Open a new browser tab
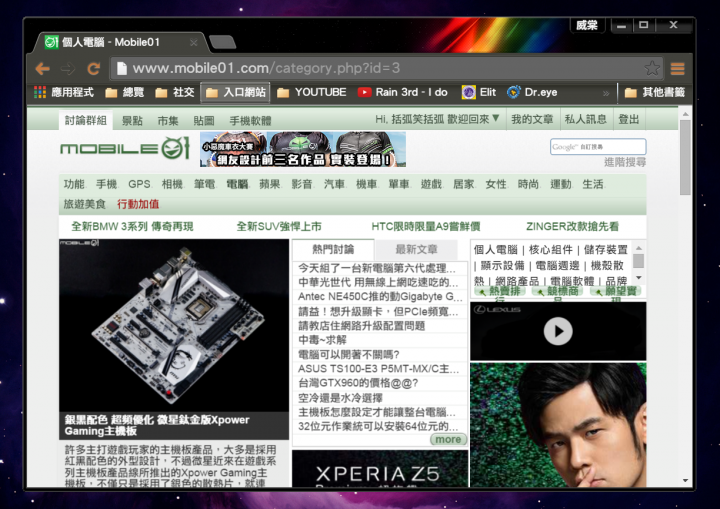Screen dimensions: 720x509 coord(223,42)
